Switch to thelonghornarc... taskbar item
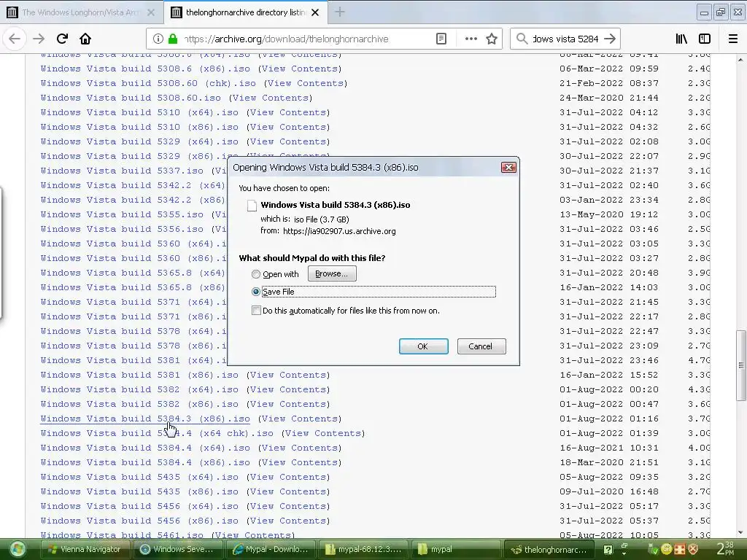Image resolution: width=747 pixels, height=560 pixels. [x=548, y=549]
